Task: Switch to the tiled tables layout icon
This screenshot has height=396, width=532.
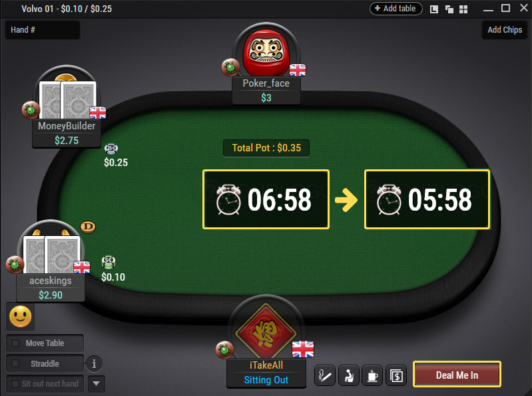Action: pyautogui.click(x=463, y=9)
